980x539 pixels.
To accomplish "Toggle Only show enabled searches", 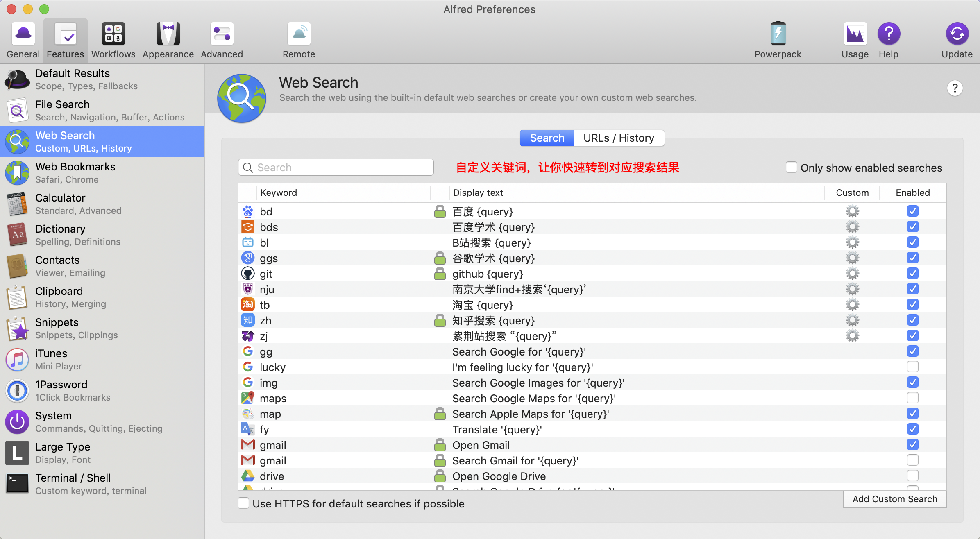I will coord(791,168).
